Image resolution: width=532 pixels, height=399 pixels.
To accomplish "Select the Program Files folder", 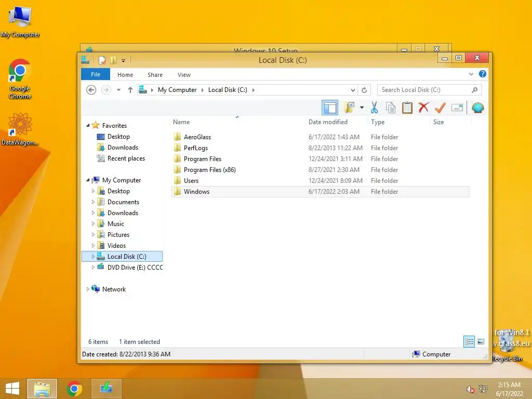I will point(203,159).
